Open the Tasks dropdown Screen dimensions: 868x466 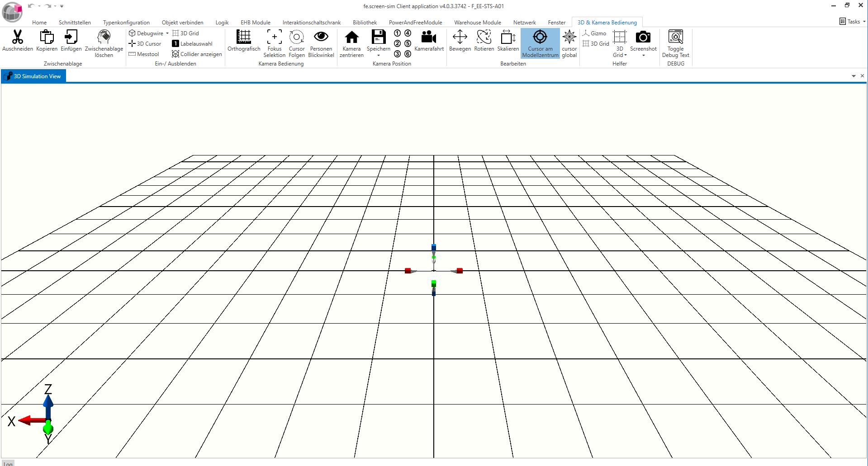(853, 21)
